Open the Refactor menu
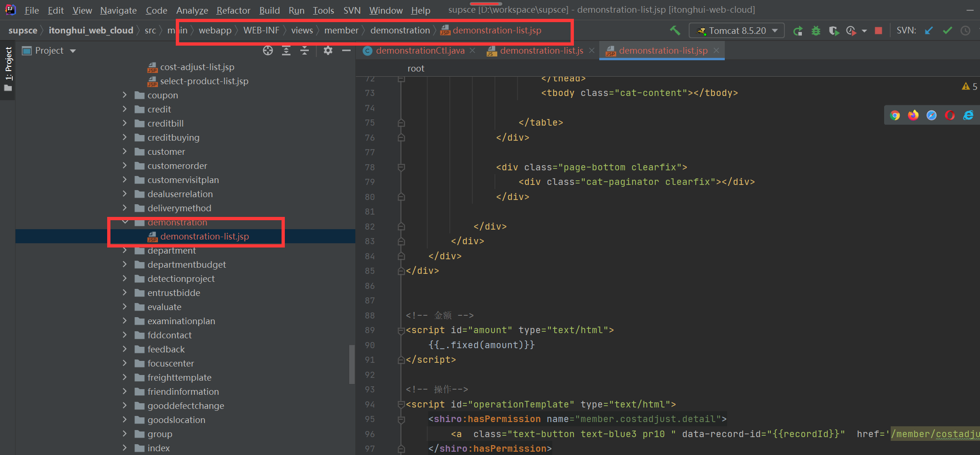The width and height of the screenshot is (980, 455). pyautogui.click(x=233, y=10)
